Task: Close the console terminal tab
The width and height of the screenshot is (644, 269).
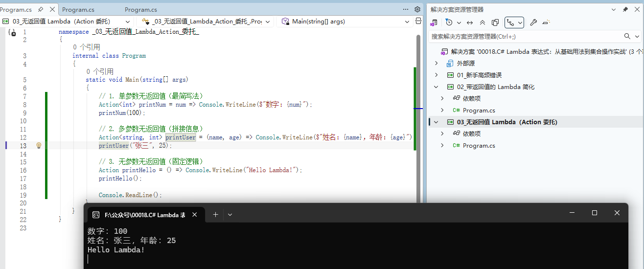Action: pyautogui.click(x=194, y=215)
